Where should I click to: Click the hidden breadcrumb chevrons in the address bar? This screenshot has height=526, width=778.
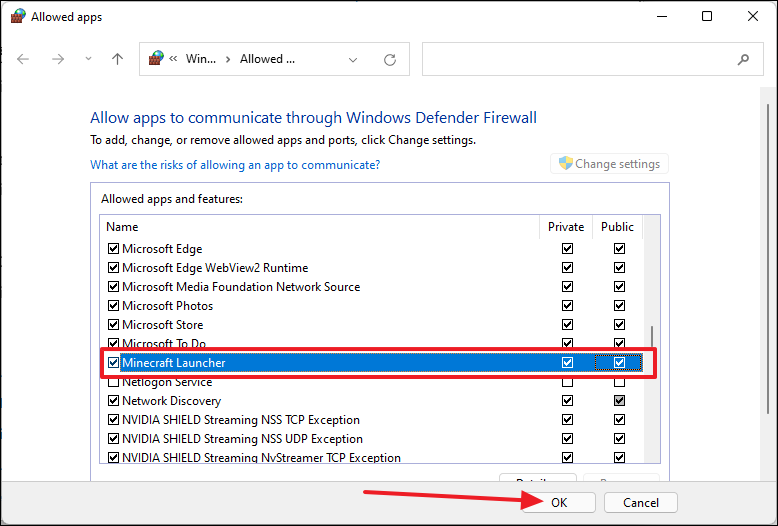pos(173,59)
